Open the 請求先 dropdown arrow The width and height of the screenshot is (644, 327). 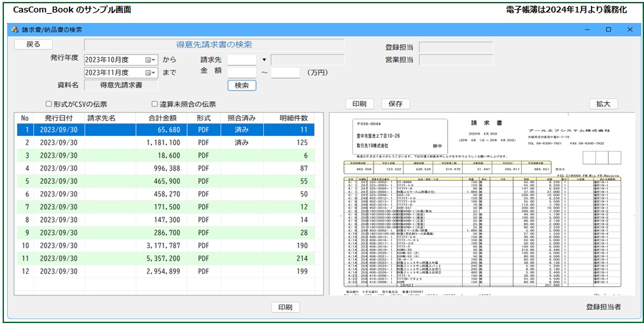[264, 60]
